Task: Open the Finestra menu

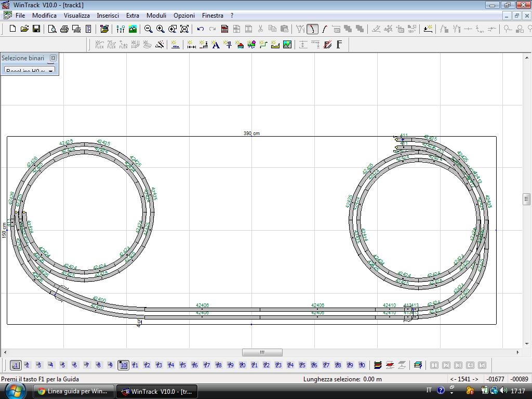Action: [212, 15]
